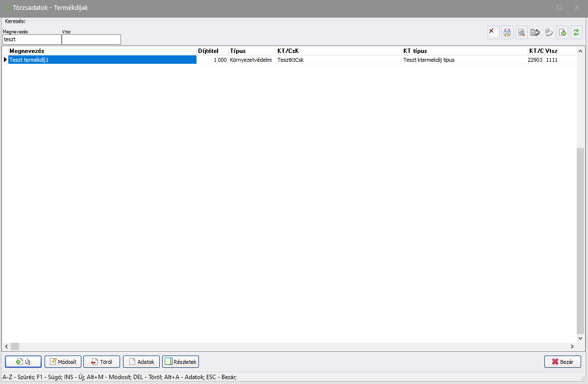Click the grayed open folder icon
588x384 pixels.
click(549, 32)
